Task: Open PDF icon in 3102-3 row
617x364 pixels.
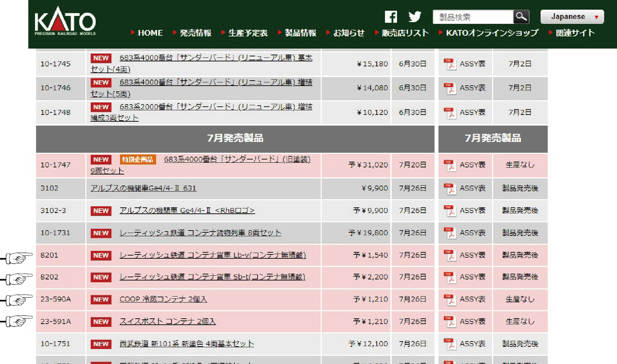Action: 451,211
